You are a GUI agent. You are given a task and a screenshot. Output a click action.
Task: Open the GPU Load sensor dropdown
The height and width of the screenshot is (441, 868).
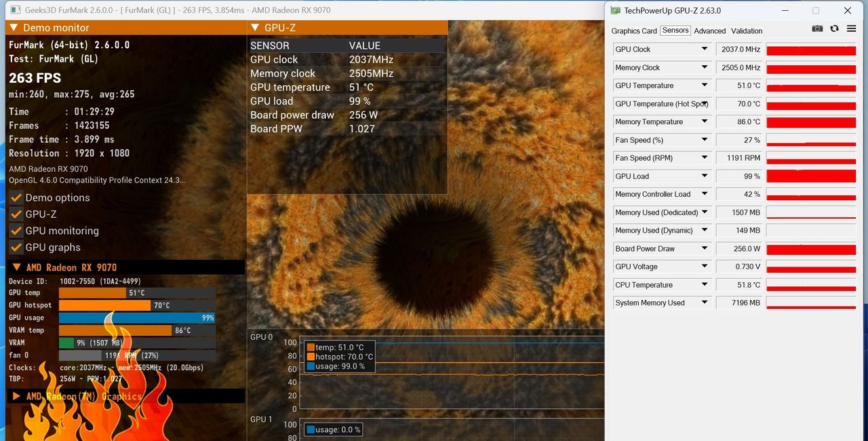[705, 176]
